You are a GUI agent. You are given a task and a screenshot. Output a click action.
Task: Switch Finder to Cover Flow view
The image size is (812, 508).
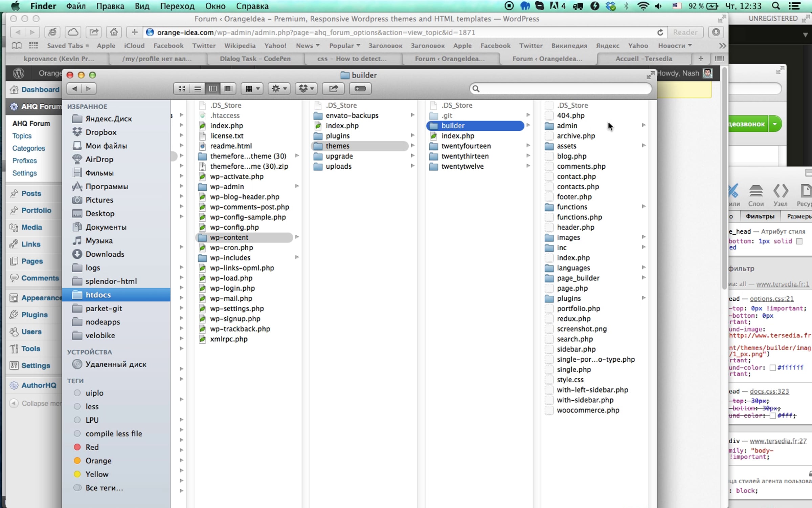(228, 89)
